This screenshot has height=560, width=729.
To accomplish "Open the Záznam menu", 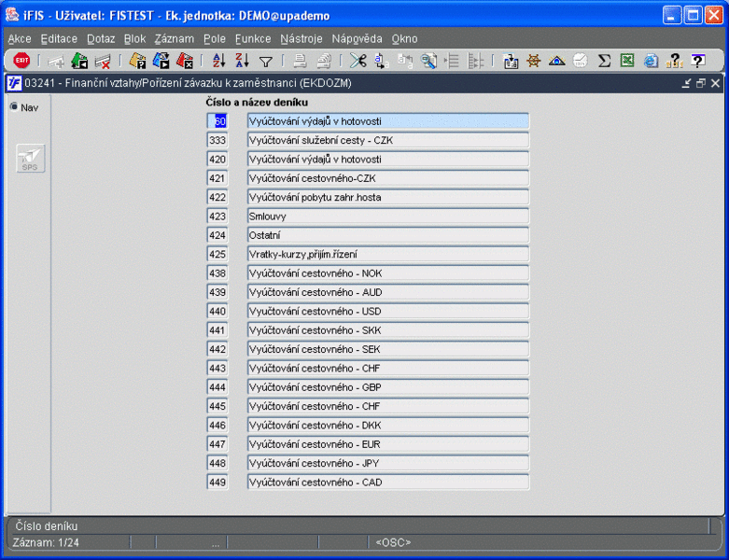I will click(x=175, y=38).
